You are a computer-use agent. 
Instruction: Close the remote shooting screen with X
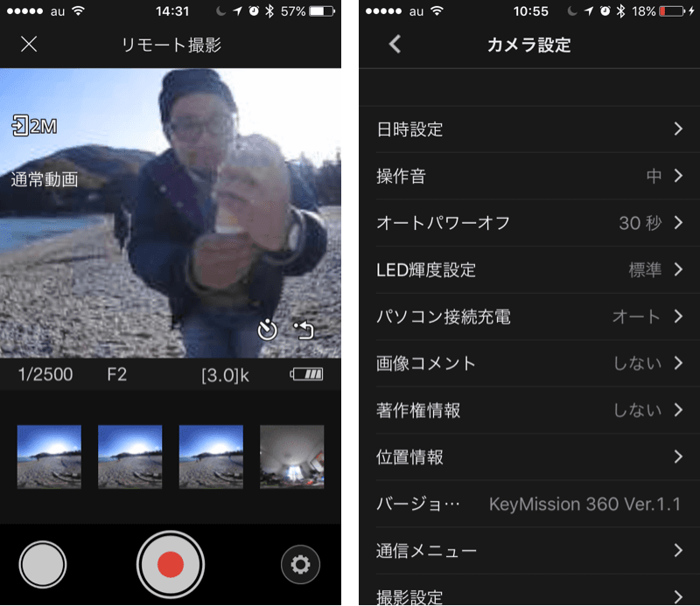coord(29,45)
